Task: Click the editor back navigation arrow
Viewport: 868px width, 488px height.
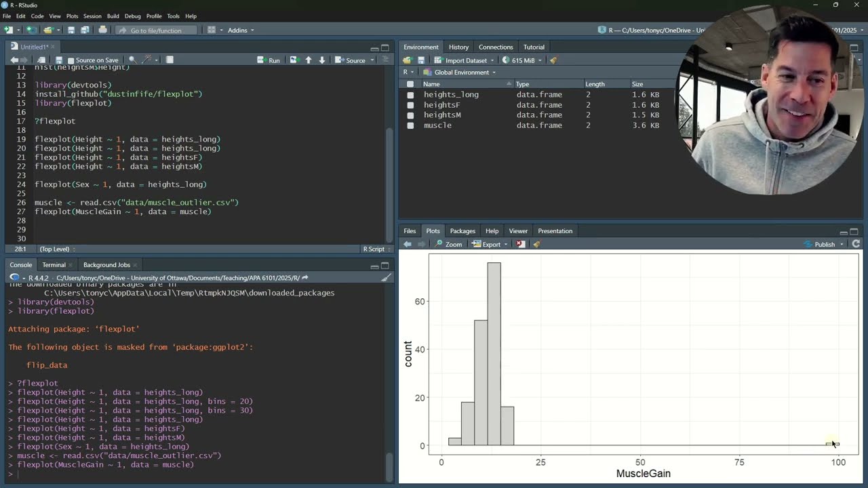Action: [x=14, y=60]
